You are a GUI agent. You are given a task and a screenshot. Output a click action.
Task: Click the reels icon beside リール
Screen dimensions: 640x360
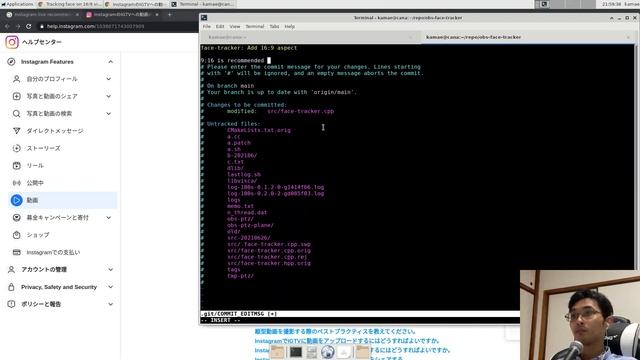17,166
